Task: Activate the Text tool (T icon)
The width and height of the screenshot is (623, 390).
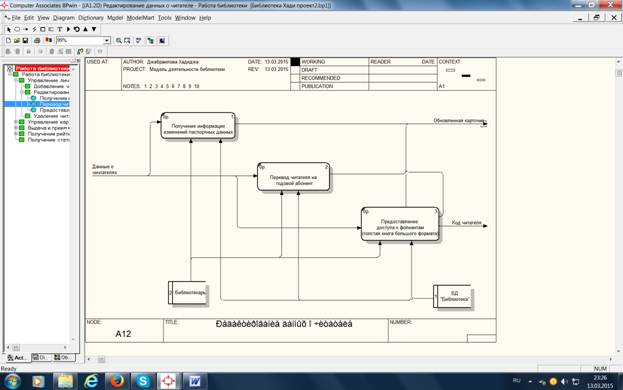Action: tap(60, 29)
